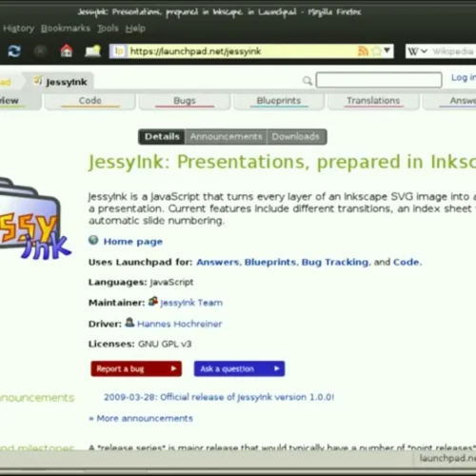Open the Help menu
The width and height of the screenshot is (476, 476).
(135, 29)
